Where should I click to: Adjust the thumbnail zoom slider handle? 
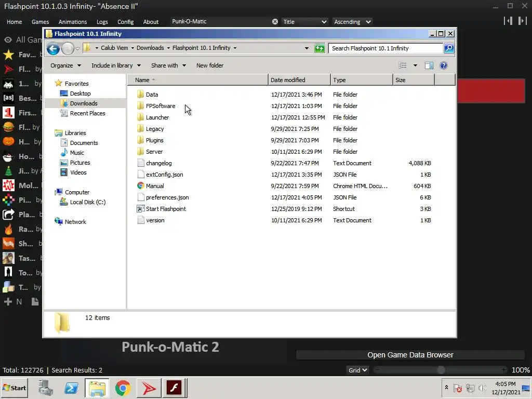click(441, 370)
